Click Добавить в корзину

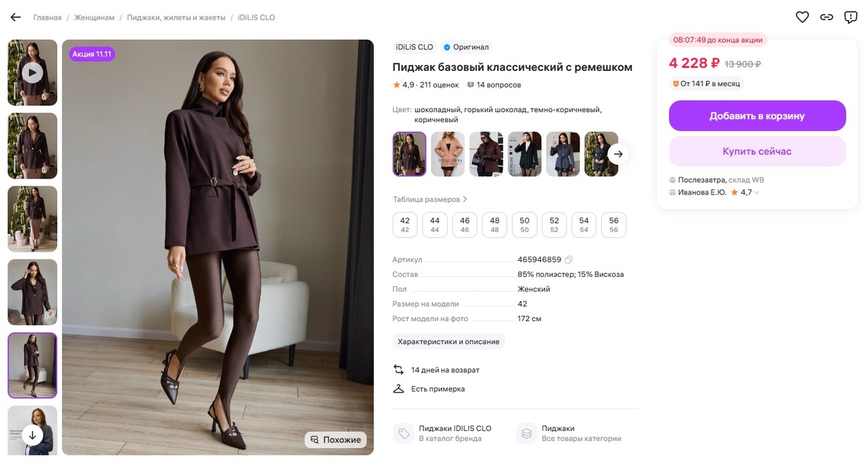[x=758, y=115]
